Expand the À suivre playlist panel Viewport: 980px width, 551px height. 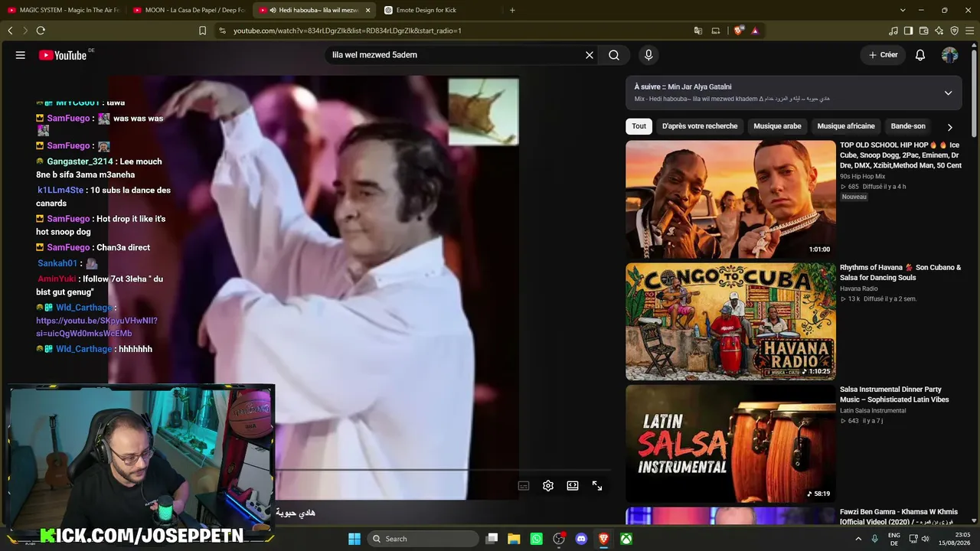pyautogui.click(x=948, y=93)
